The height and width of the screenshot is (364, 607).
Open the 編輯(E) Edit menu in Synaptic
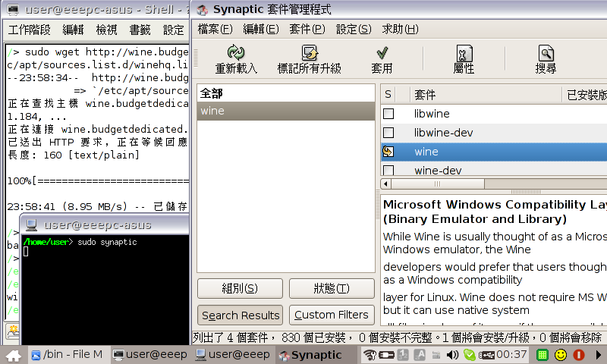261,29
